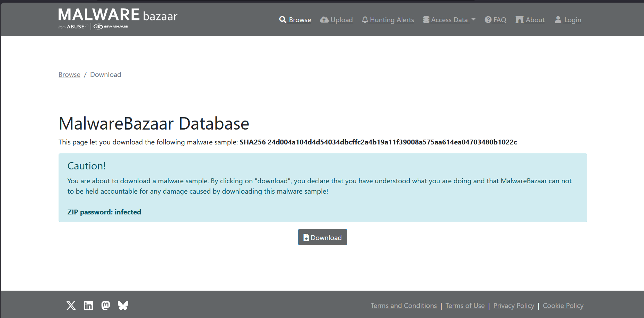Image resolution: width=644 pixels, height=318 pixels.
Task: Click the MALWARE bazaar logo
Action: tap(118, 15)
